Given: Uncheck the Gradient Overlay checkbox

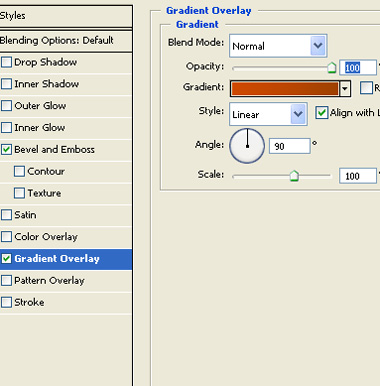Looking at the screenshot, I should [6, 258].
